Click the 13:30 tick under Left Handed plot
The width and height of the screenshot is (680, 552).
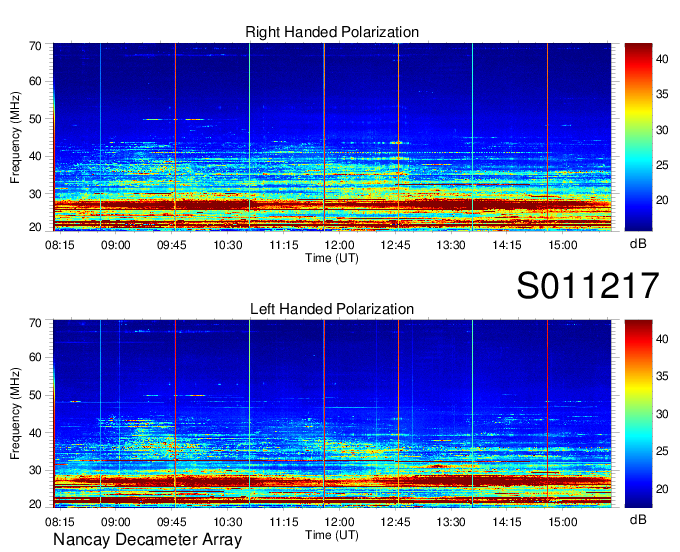[451, 522]
